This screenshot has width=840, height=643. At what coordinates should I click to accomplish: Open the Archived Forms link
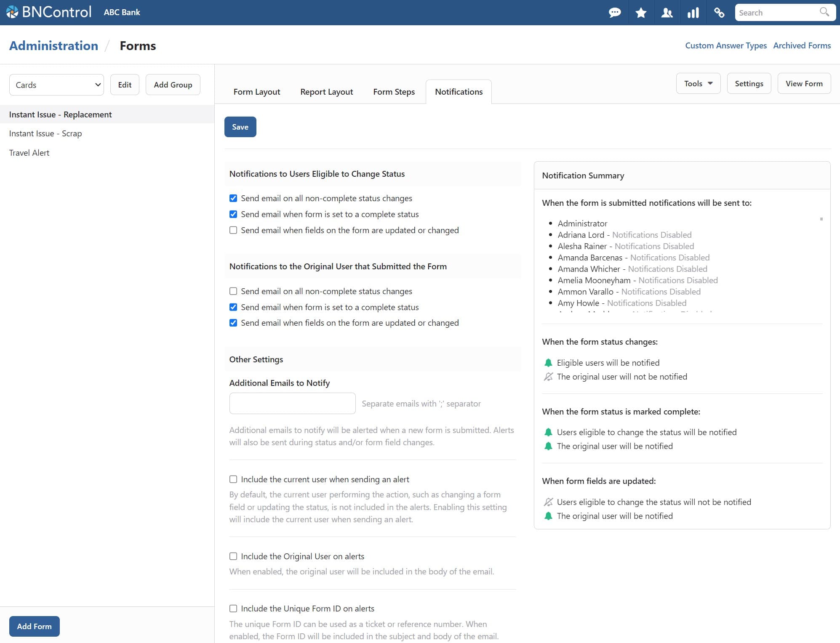[x=802, y=45]
